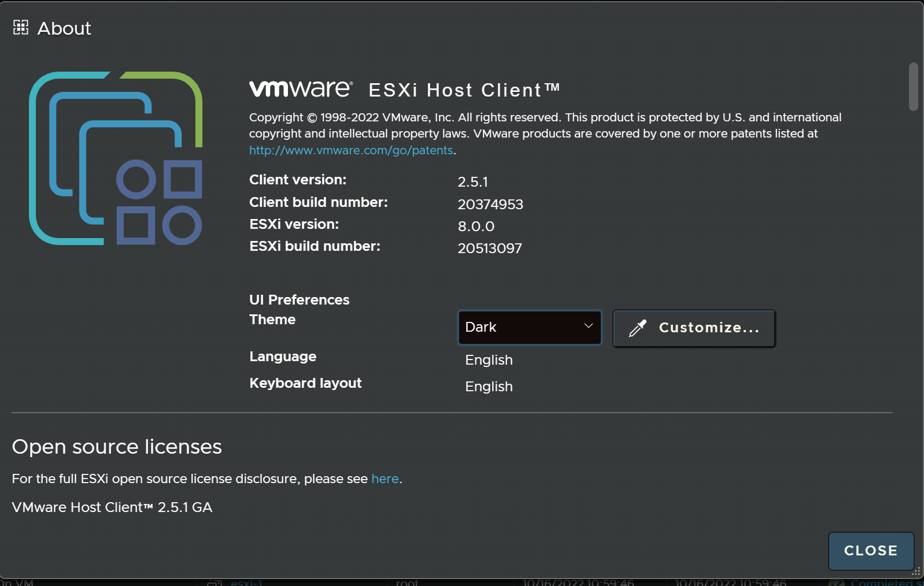
Task: Click the 'Open source licenses' heading
Action: click(117, 447)
